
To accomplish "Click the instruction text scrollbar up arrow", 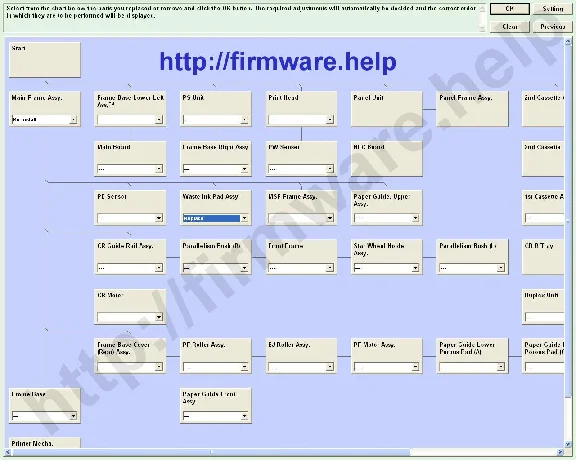I will (483, 8).
